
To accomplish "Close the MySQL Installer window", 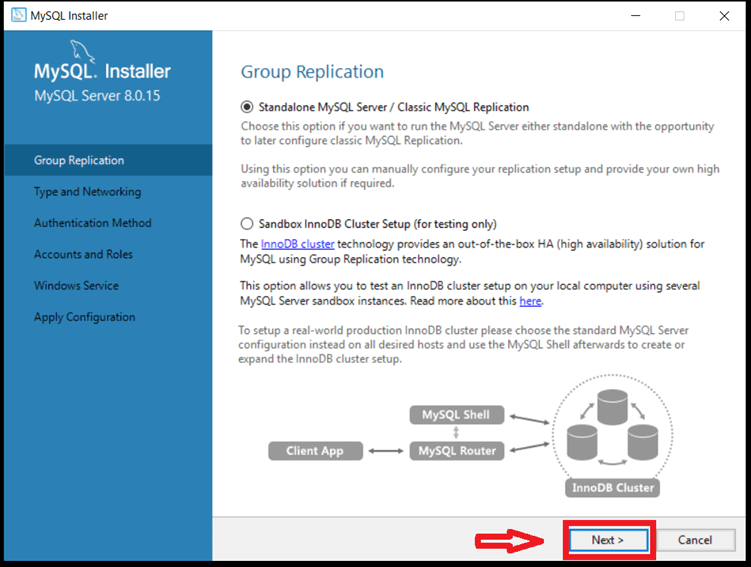I will [x=724, y=16].
